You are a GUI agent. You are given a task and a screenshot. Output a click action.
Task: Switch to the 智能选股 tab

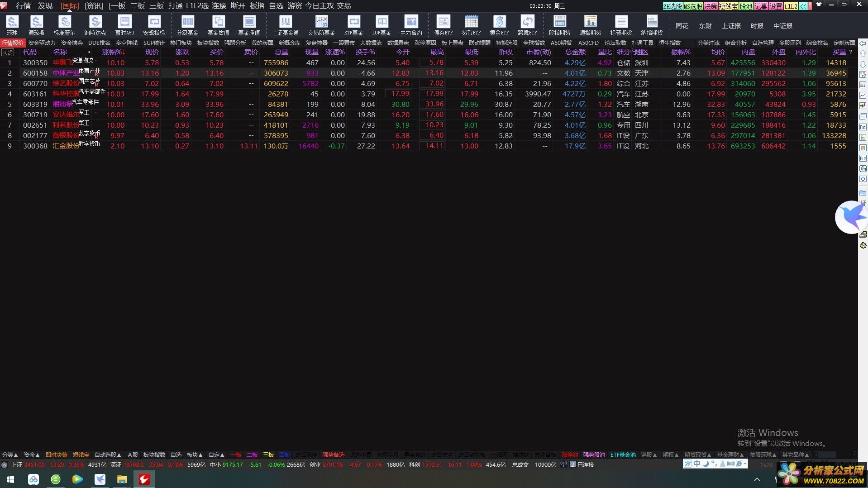[507, 43]
